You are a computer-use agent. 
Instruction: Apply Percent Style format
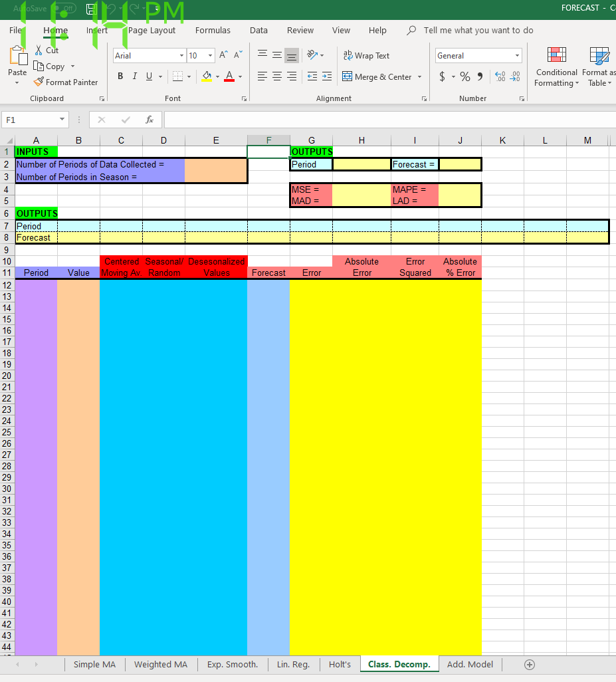point(465,76)
